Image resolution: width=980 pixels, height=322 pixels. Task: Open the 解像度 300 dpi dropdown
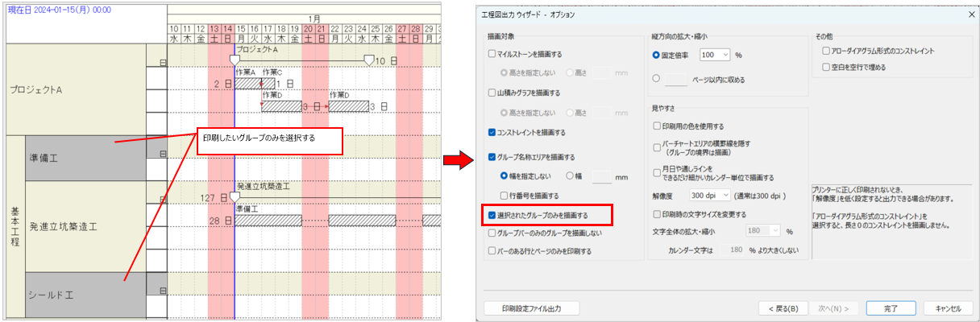(709, 195)
